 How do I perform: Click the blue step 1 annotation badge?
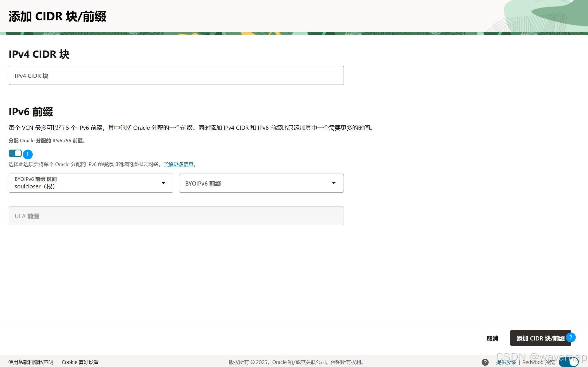point(28,154)
